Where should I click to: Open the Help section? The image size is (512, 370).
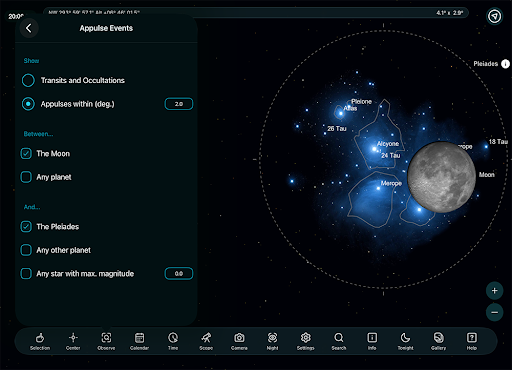472,341
